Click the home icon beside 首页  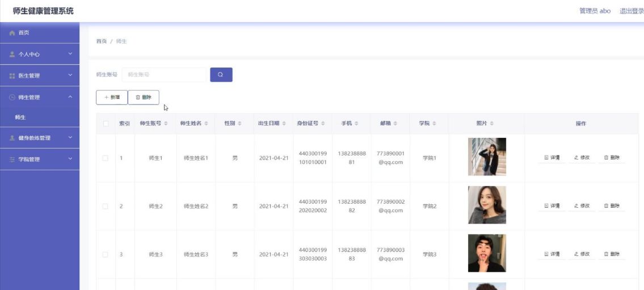pyautogui.click(x=12, y=33)
